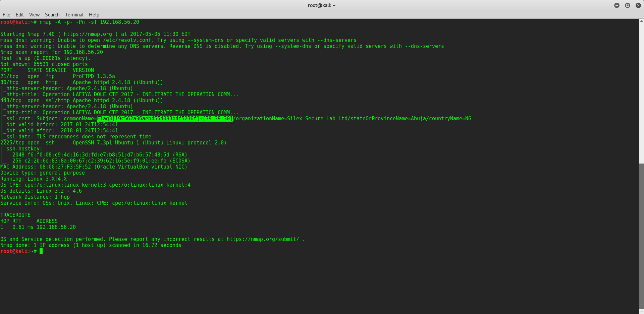Maximize the terminal window
This screenshot has width=644, height=314.
(x=628, y=5)
